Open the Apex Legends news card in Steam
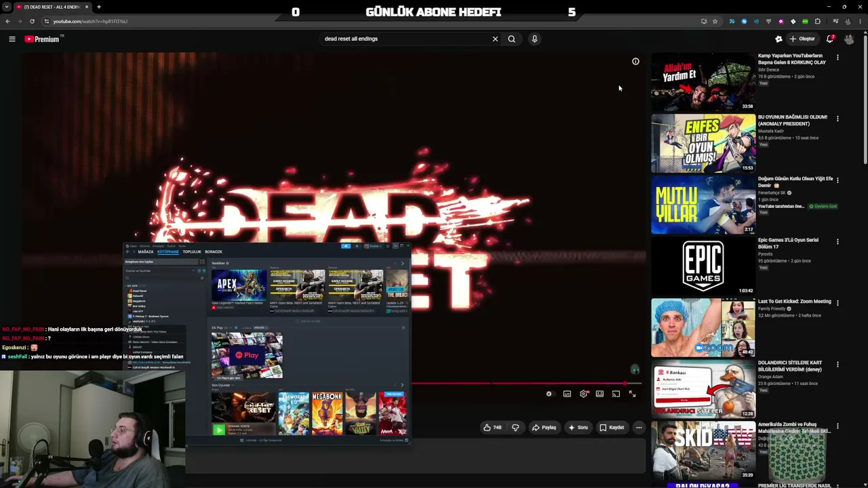This screenshot has width=868, height=488. pyautogui.click(x=239, y=285)
